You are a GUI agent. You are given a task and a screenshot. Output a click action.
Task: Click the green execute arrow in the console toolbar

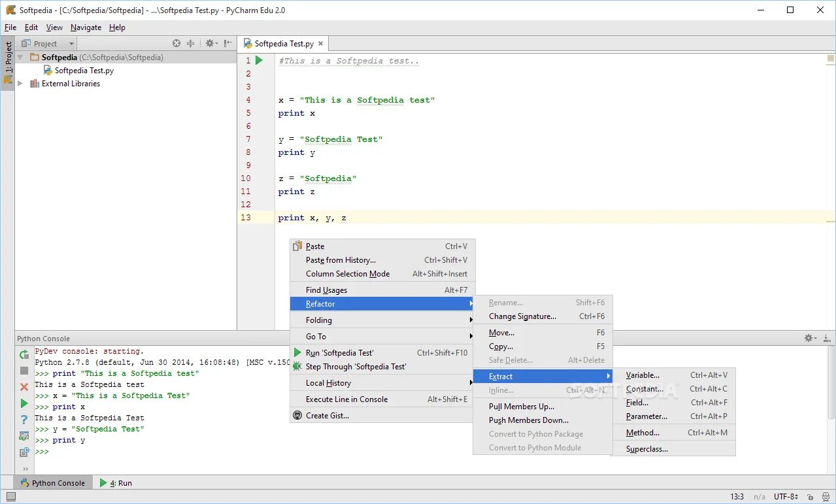[24, 403]
